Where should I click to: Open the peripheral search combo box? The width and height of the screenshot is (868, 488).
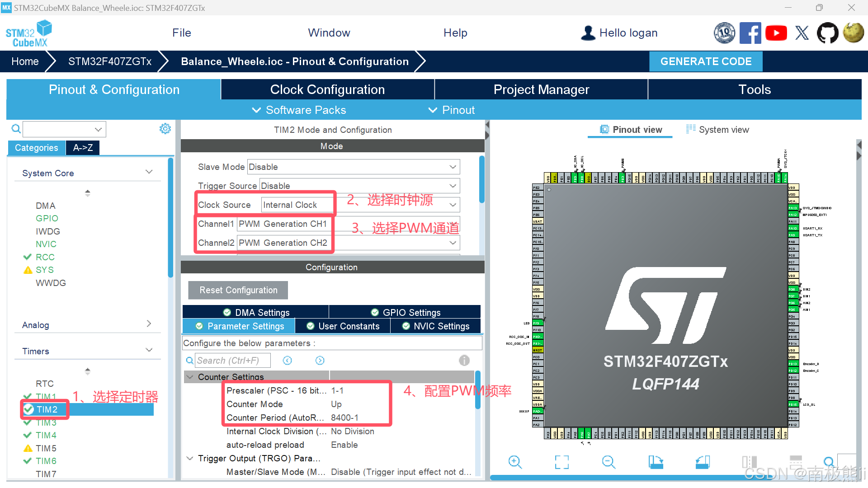(65, 129)
